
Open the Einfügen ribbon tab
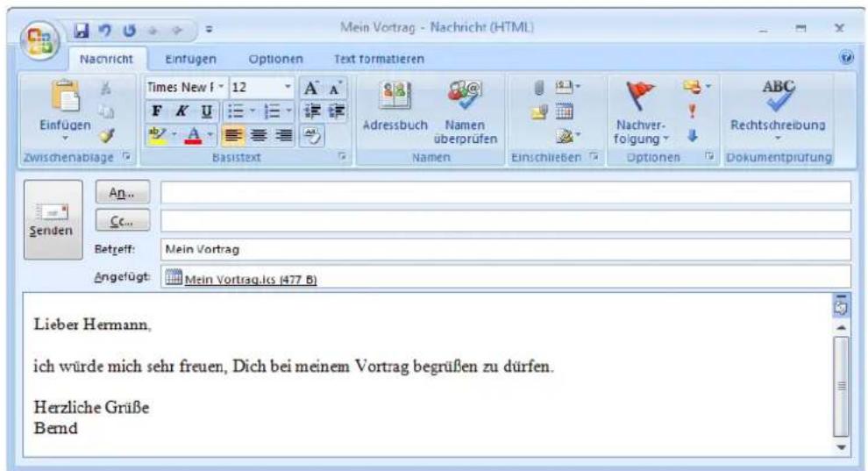190,59
